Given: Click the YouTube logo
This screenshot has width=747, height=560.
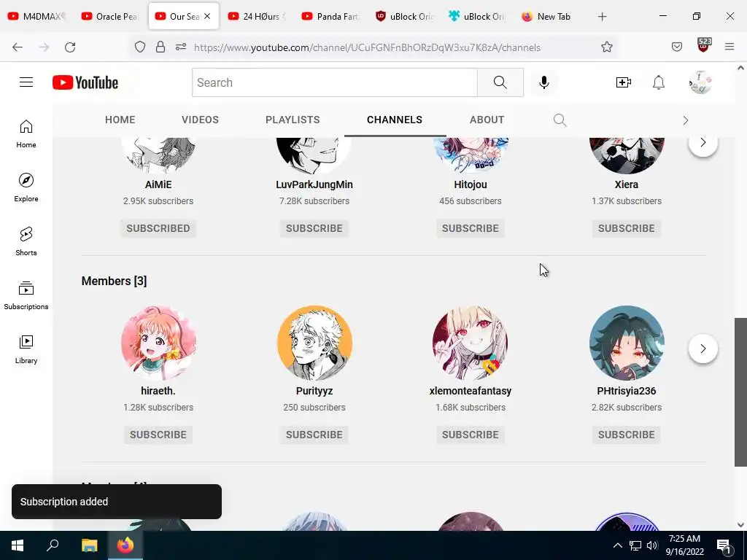Looking at the screenshot, I should (x=85, y=82).
